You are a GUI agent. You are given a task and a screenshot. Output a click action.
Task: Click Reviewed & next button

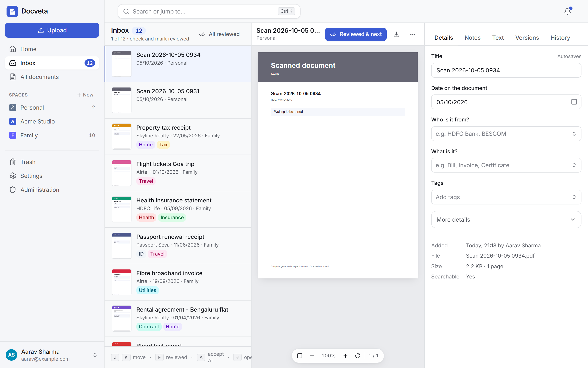coord(356,34)
